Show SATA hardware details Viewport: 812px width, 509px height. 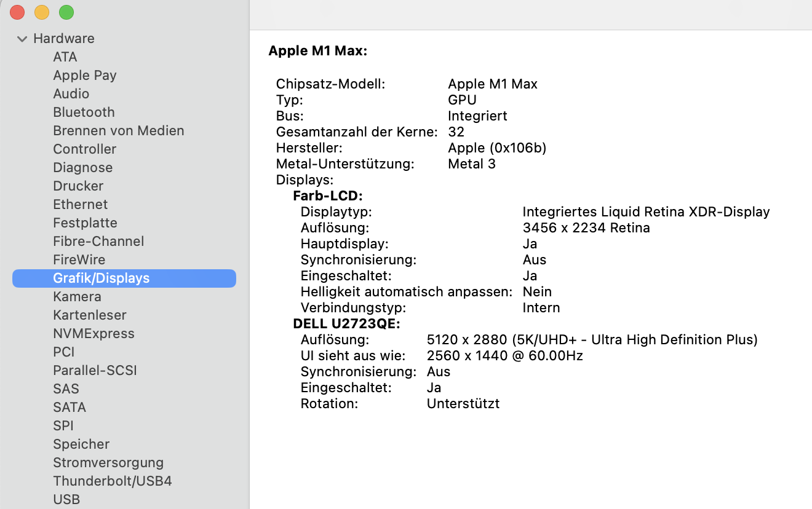point(70,408)
